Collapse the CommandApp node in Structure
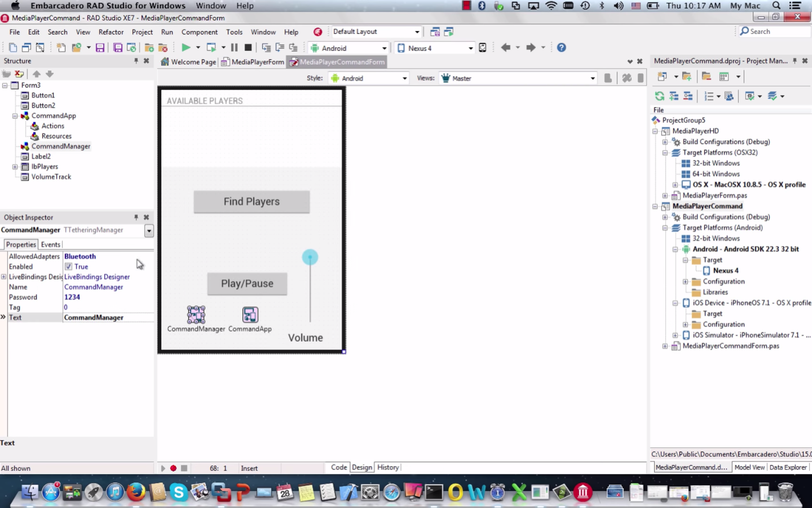The width and height of the screenshot is (812, 508). click(x=15, y=116)
